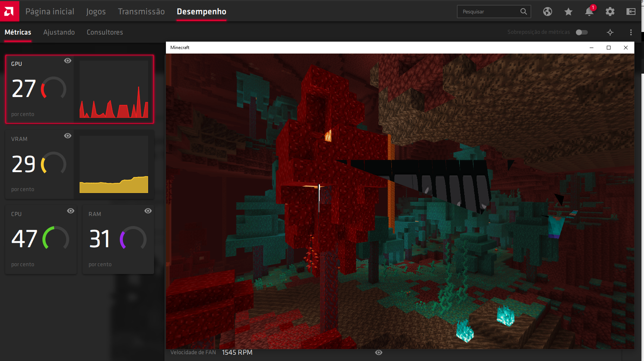Hide VRAM metric with eye icon
Screen dimensions: 644x361
click(68, 136)
